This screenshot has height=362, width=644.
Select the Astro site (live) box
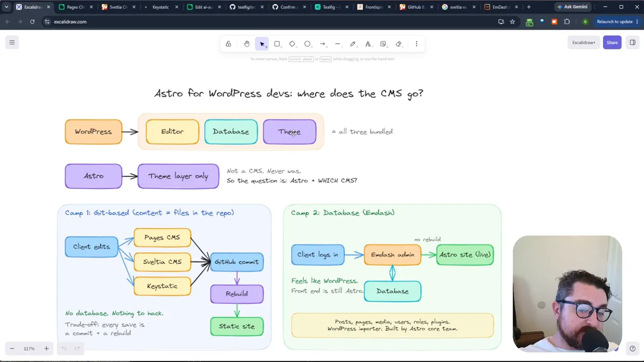coord(465,255)
